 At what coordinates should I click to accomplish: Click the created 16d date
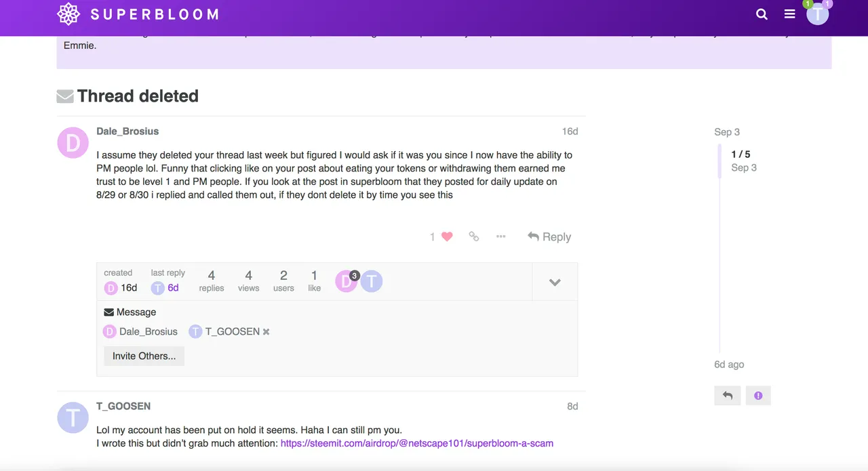click(x=129, y=288)
